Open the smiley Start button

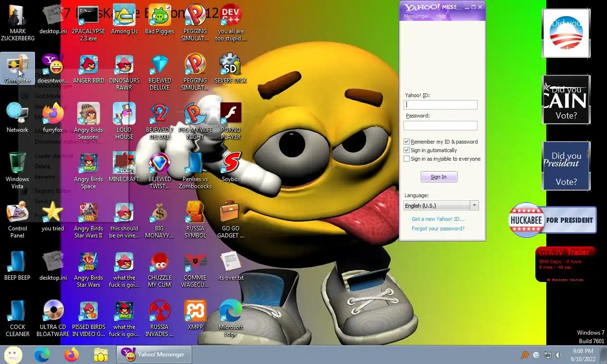[13, 355]
